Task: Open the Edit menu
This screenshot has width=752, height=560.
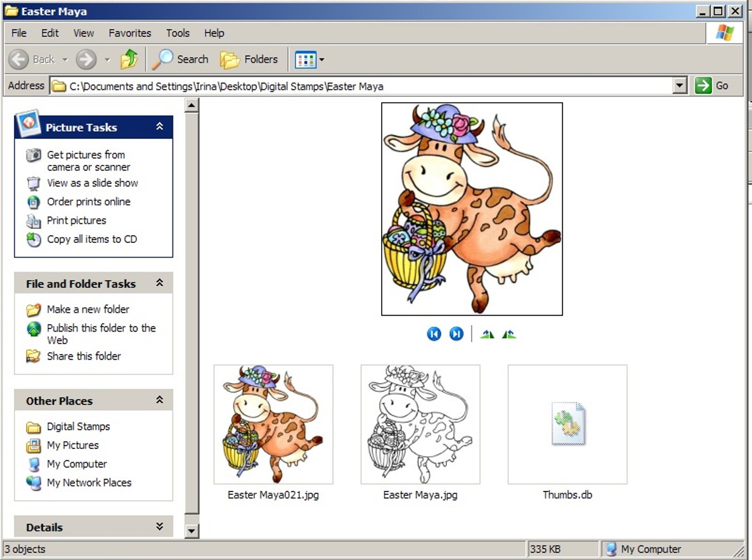Action: [50, 32]
